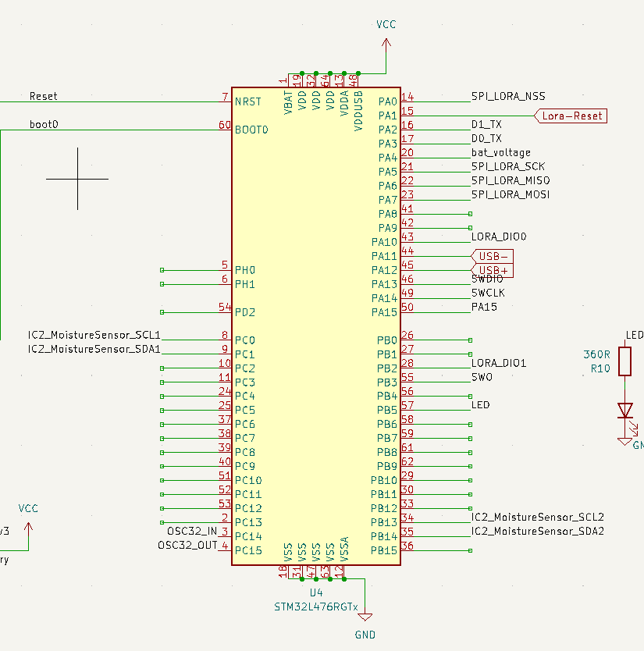This screenshot has width=644, height=651.
Task: Click the PA15 net label at pin 50
Action: pos(484,307)
